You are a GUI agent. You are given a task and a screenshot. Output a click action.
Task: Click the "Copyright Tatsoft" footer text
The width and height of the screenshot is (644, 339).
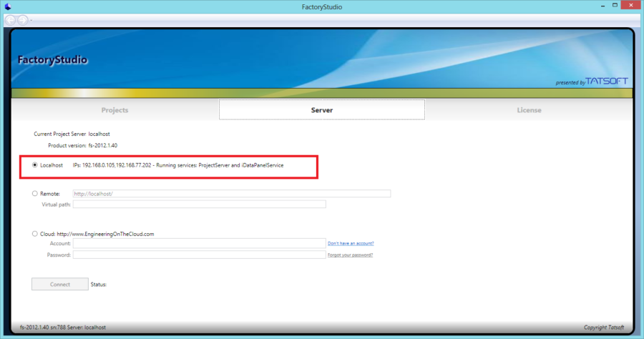point(604,327)
